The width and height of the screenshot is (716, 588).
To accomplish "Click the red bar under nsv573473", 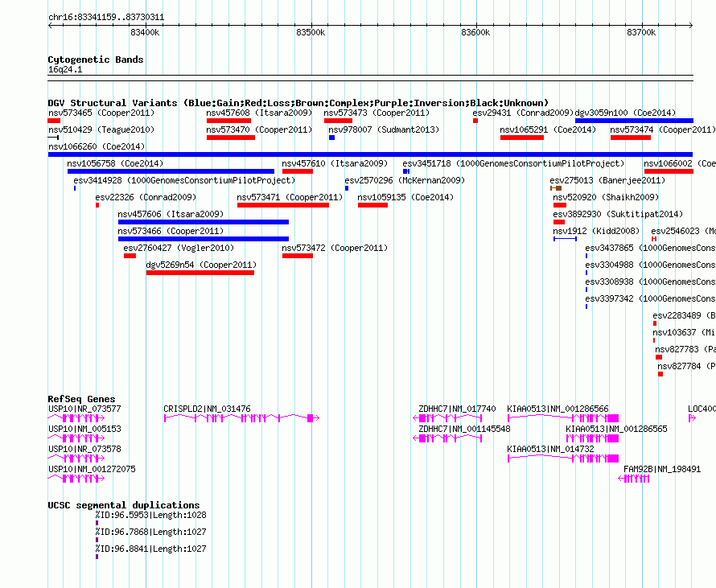I will pos(338,121).
